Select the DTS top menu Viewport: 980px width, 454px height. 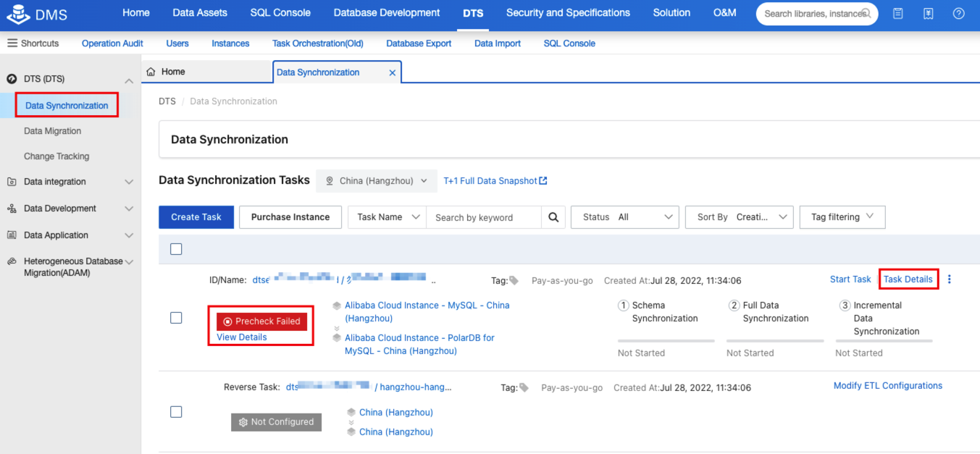click(473, 12)
